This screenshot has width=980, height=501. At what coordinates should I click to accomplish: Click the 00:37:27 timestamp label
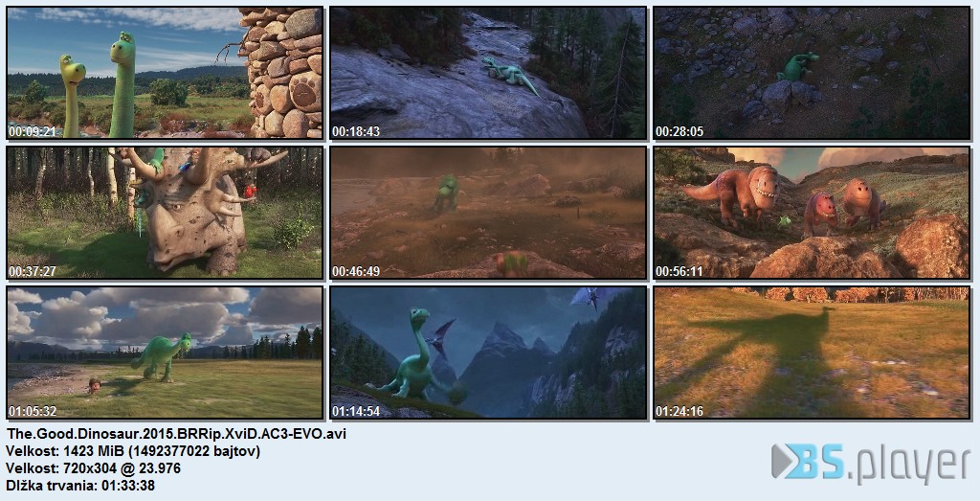pyautogui.click(x=33, y=271)
